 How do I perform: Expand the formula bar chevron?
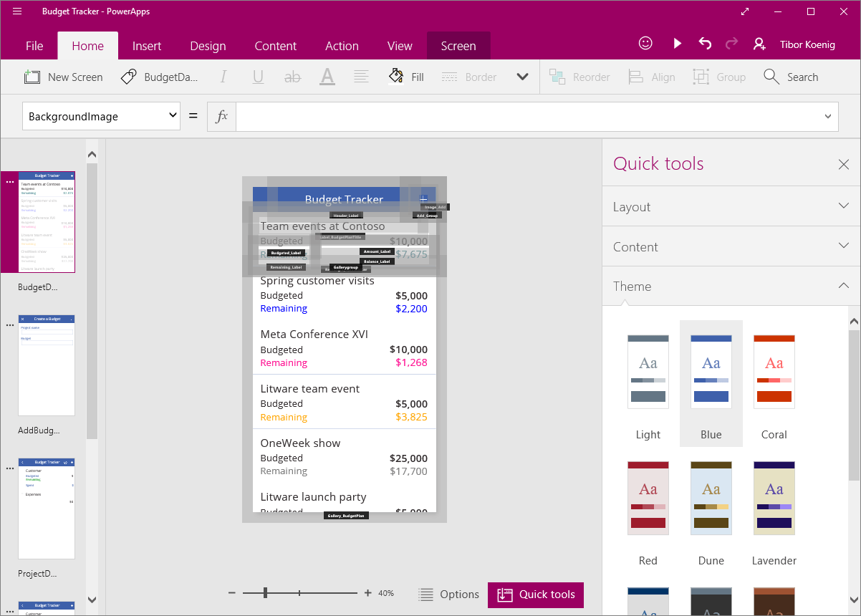pos(828,116)
